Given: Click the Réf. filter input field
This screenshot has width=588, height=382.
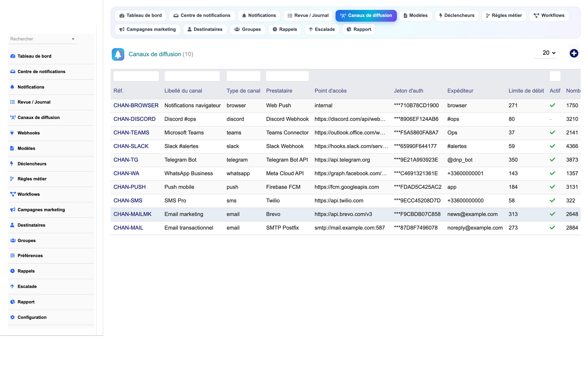Looking at the screenshot, I should pyautogui.click(x=136, y=76).
